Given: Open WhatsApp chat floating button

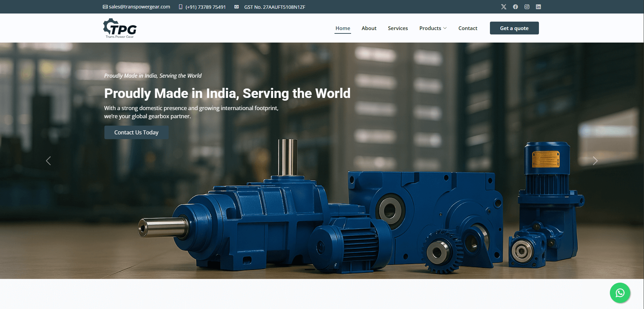Looking at the screenshot, I should click(x=620, y=293).
